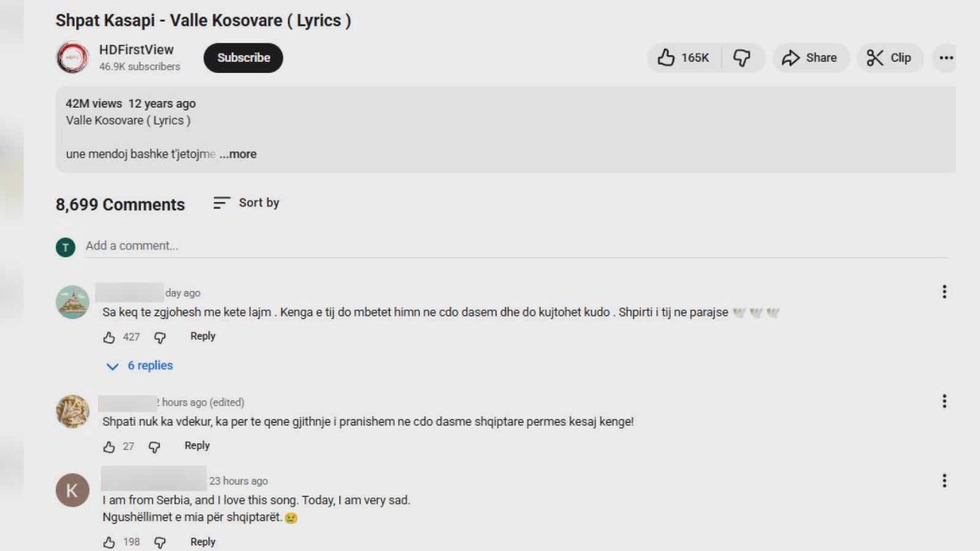
Task: Open video more actions menu
Action: coord(946,58)
